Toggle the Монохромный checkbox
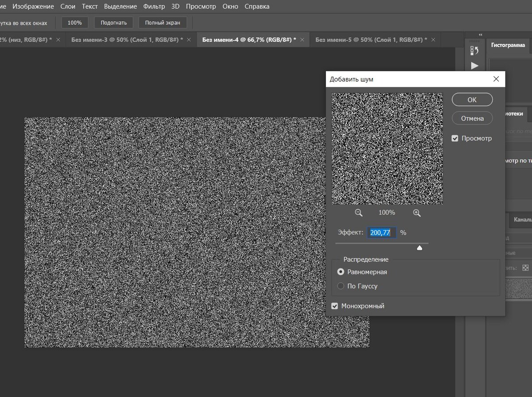Screen dimensions: 532x397 (x=335, y=306)
